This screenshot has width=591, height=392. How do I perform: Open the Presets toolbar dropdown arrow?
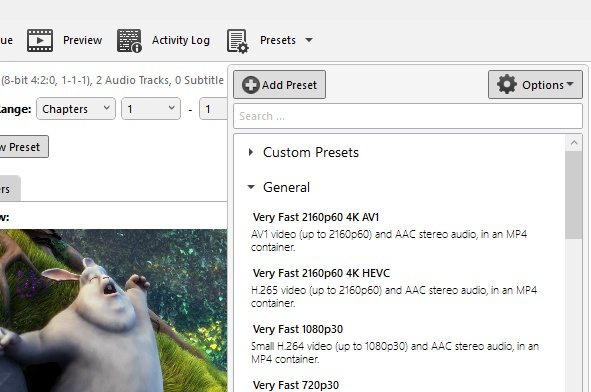[x=309, y=40]
